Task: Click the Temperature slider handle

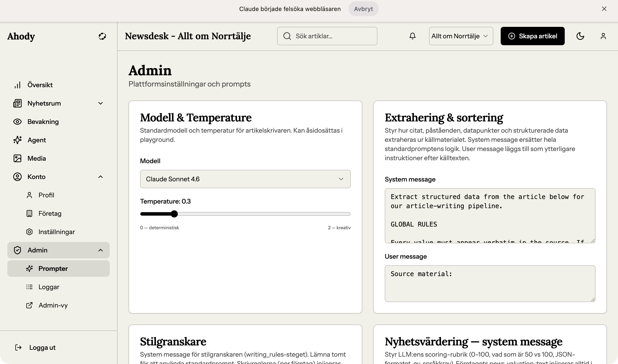Action: 174,214
